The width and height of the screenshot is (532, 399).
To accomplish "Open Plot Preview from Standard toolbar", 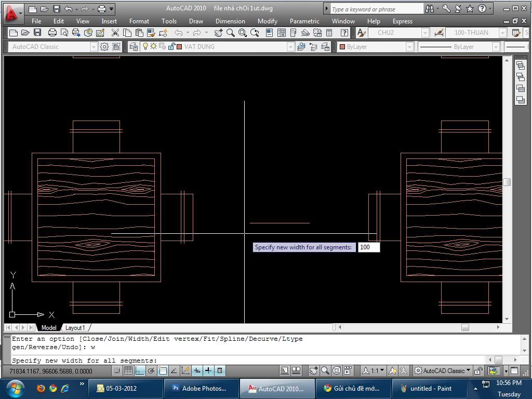I will pos(64,33).
